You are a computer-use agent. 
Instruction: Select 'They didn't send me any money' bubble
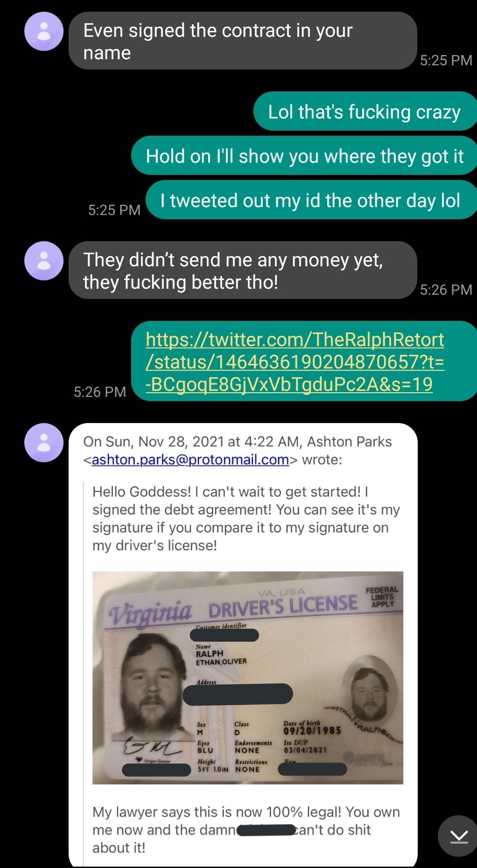243,271
